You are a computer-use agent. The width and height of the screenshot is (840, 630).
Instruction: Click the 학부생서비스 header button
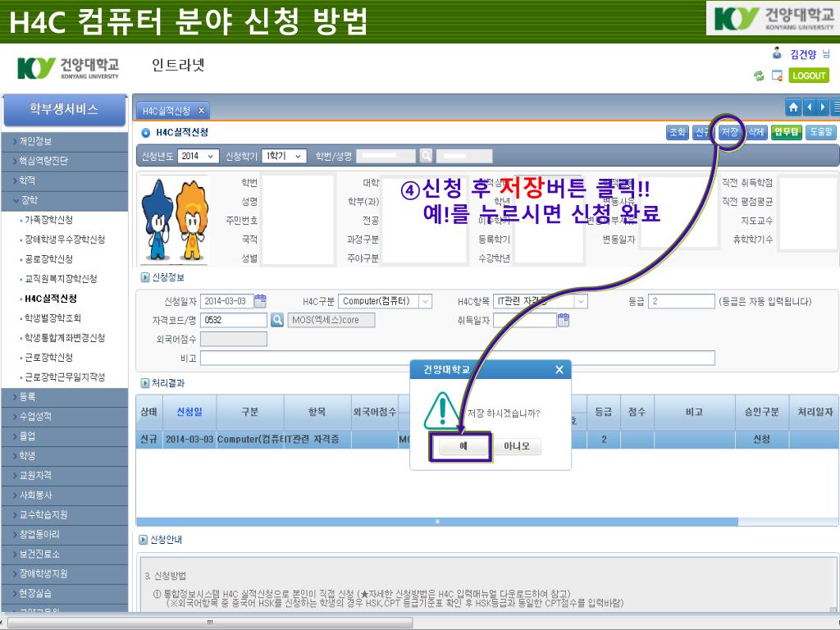(x=65, y=111)
